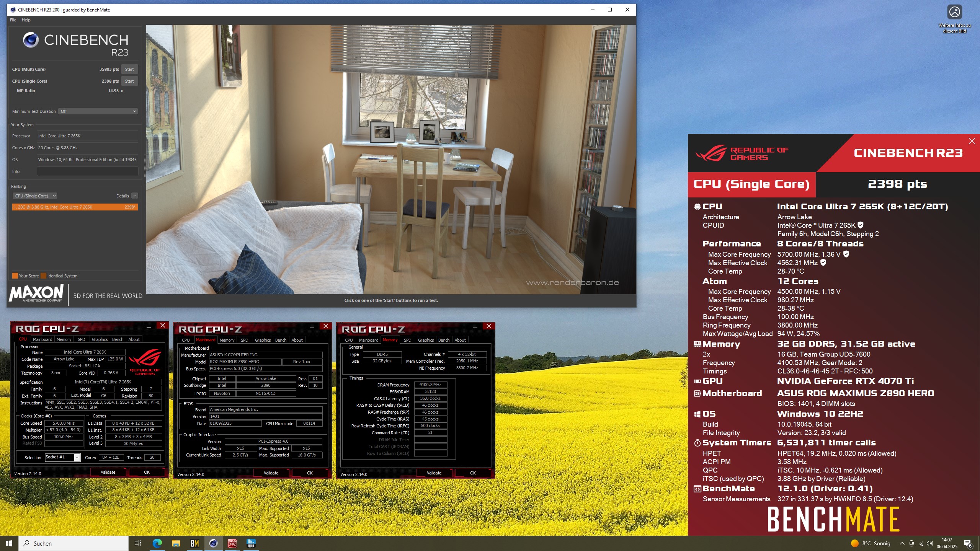Viewport: 980px width, 551px height.
Task: Click the MAXON logo in Cinebench
Action: (x=36, y=293)
